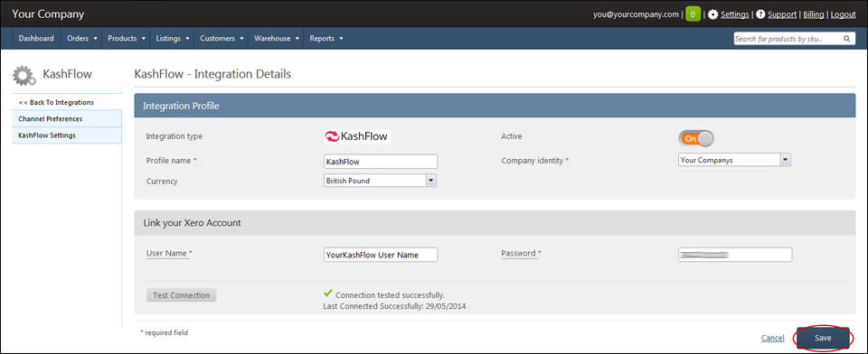Click the KashFlow logo beside Integration type

click(357, 136)
